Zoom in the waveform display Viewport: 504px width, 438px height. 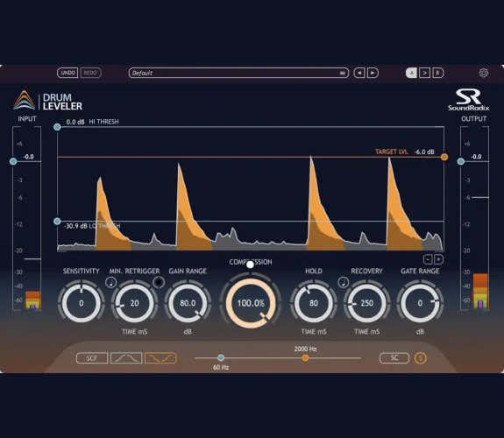(x=439, y=259)
